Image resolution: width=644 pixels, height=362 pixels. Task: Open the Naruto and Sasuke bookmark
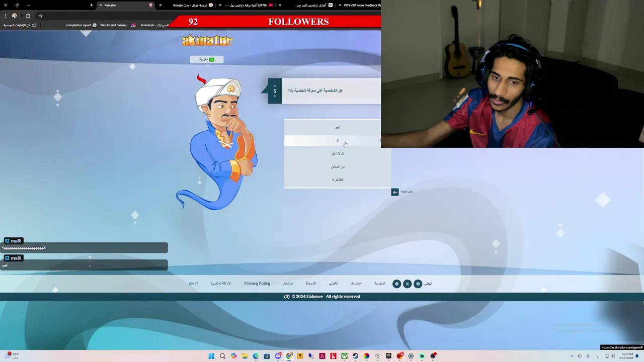click(118, 25)
